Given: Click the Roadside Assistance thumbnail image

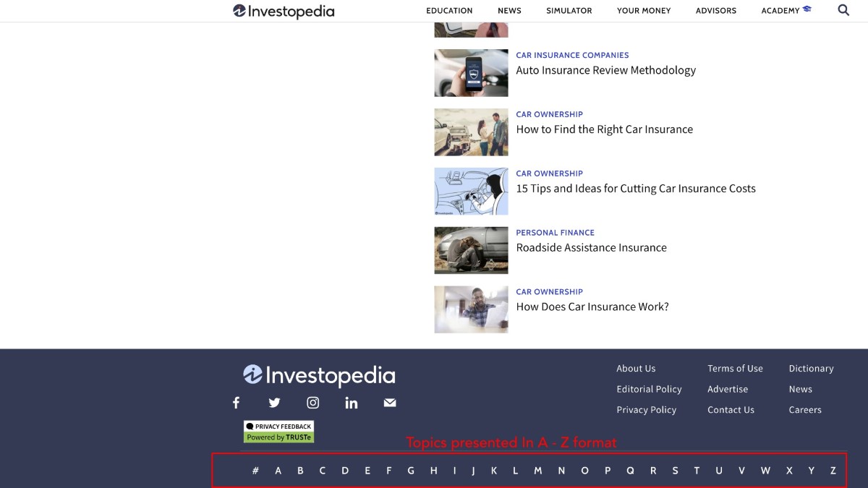Looking at the screenshot, I should [471, 251].
